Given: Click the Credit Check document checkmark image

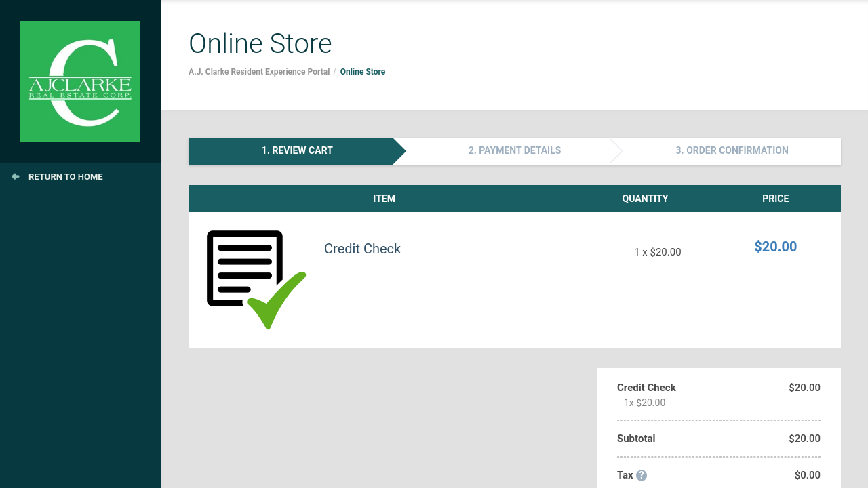Looking at the screenshot, I should click(x=256, y=279).
